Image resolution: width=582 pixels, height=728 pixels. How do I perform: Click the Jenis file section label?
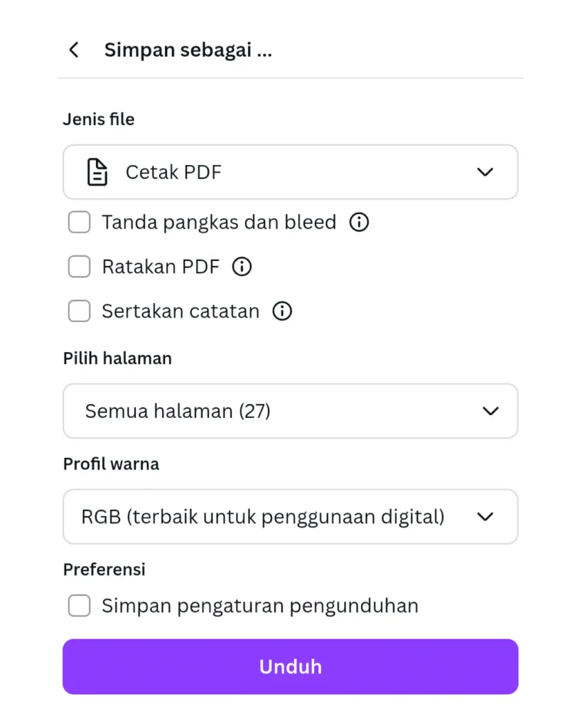click(99, 119)
